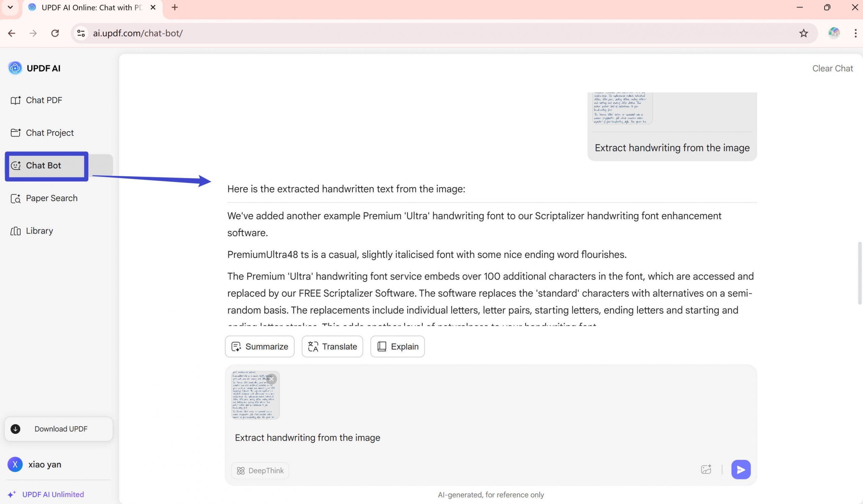Minimize the browser window
Viewport: 863px width, 504px height.
[800, 7]
